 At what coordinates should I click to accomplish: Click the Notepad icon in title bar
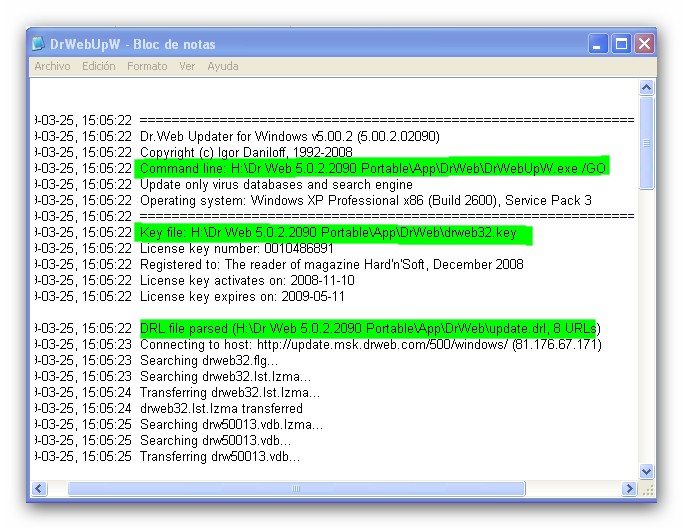point(38,44)
